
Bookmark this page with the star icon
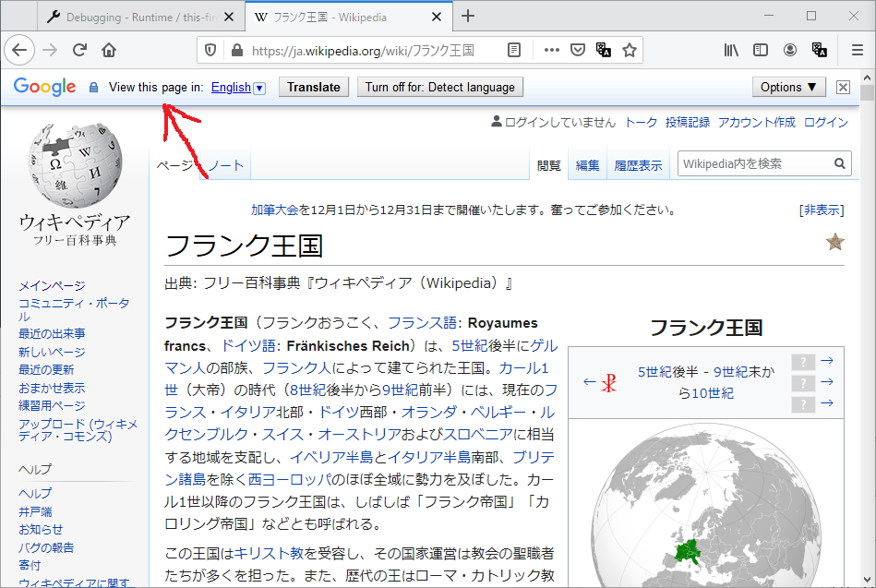(x=630, y=51)
